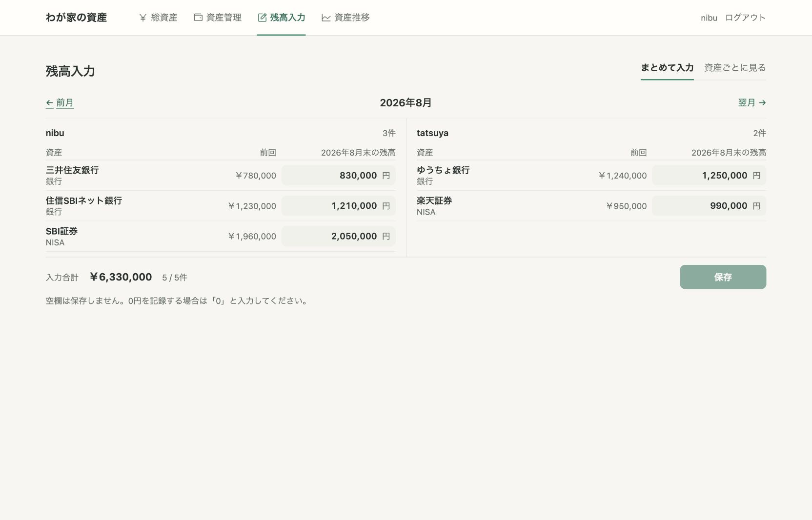
Task: Click the previous value ￥950,000
Action: (x=626, y=206)
